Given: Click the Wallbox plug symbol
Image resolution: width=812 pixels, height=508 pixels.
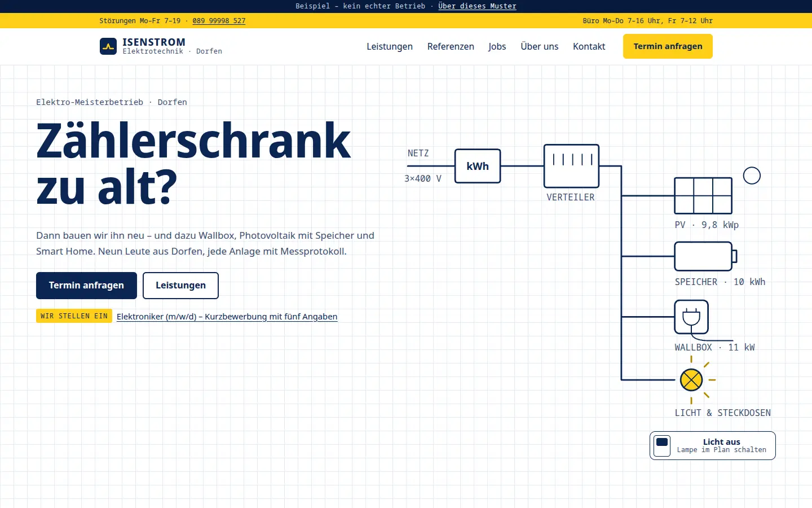Looking at the screenshot, I should point(691,317).
